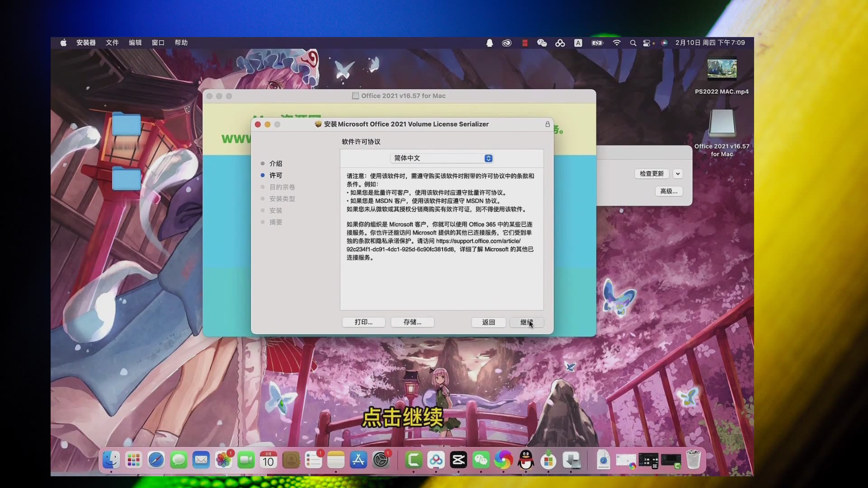Open Camtasia green C icon in Dock
The width and height of the screenshot is (868, 488).
coord(413,460)
